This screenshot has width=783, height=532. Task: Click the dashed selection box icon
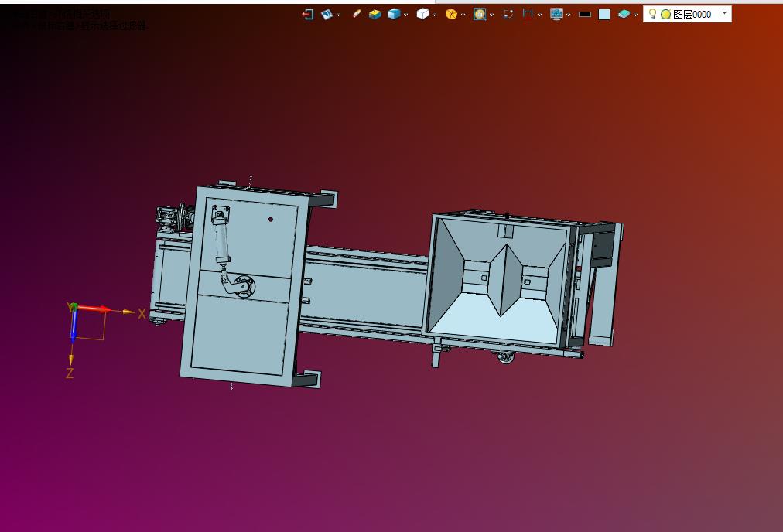pos(508,14)
